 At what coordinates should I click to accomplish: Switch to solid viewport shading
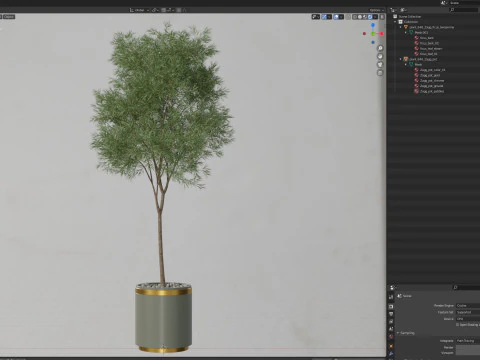(x=360, y=17)
